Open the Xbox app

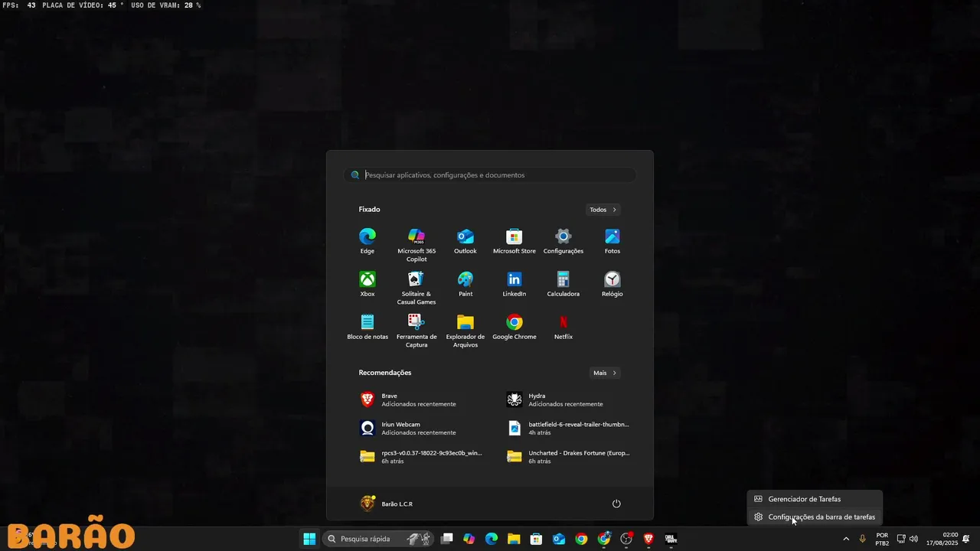coord(367,284)
